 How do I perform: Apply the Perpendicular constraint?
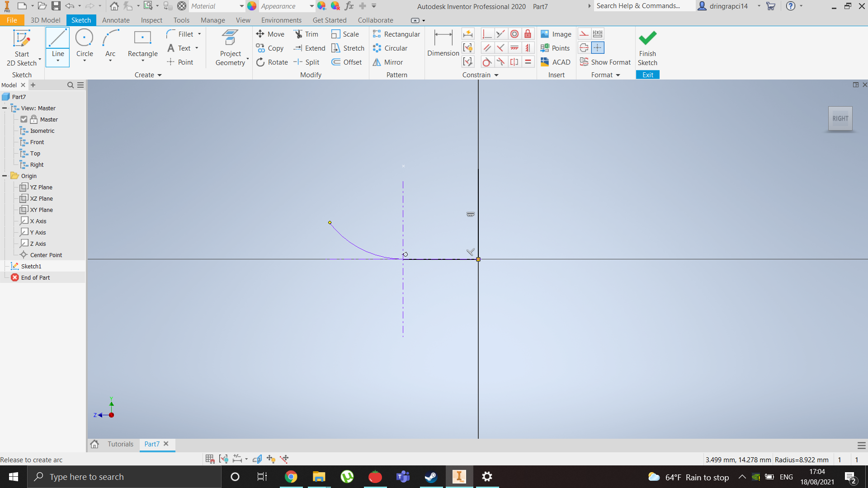pos(500,48)
